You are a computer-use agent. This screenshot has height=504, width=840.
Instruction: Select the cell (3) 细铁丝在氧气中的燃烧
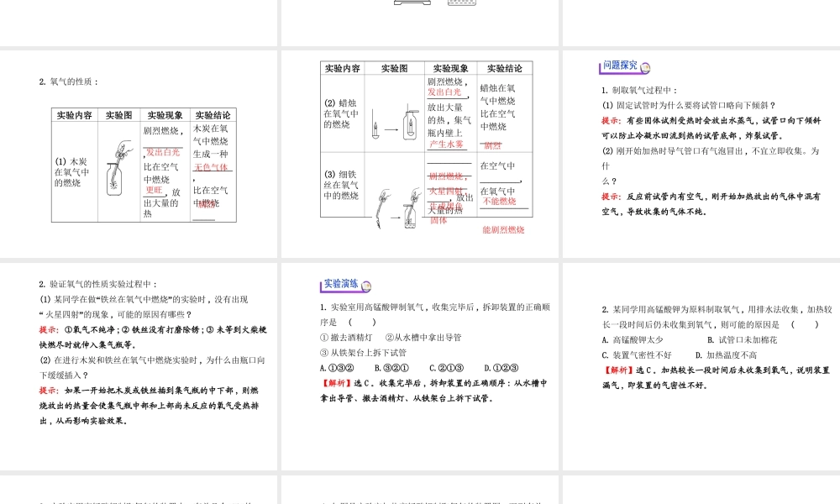click(x=341, y=185)
